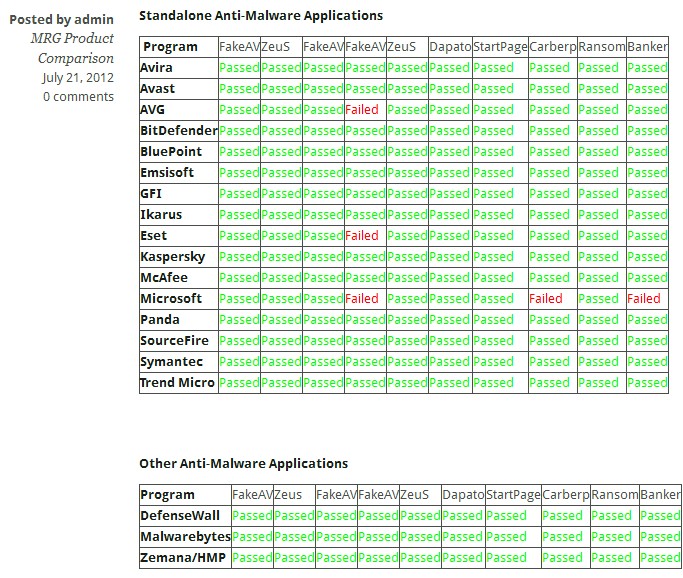Click the StartPage column header in the standalone table

500,47
